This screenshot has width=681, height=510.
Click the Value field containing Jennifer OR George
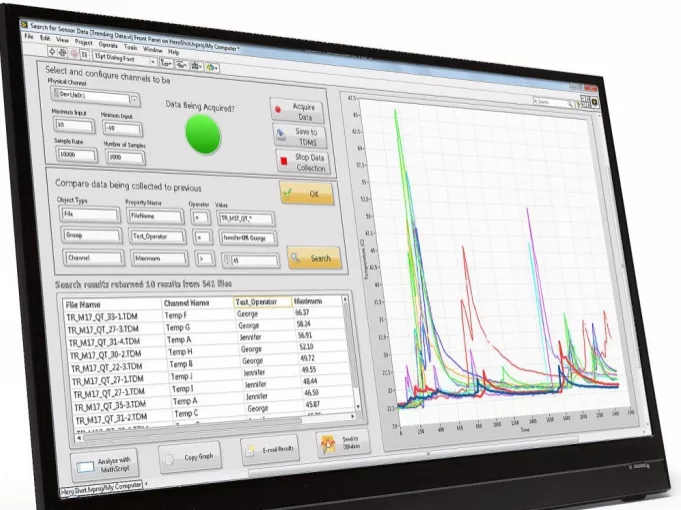coord(248,238)
